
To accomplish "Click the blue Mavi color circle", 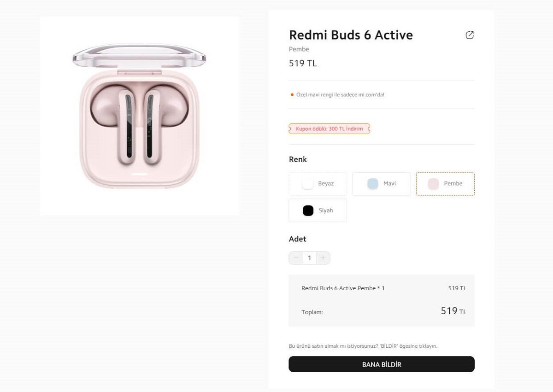I will point(372,183).
